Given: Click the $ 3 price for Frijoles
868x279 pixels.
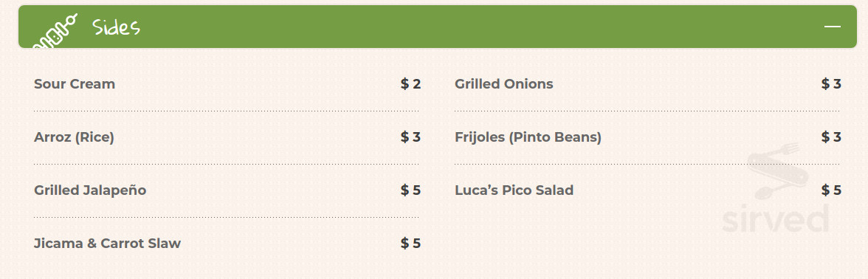Looking at the screenshot, I should (x=831, y=137).
